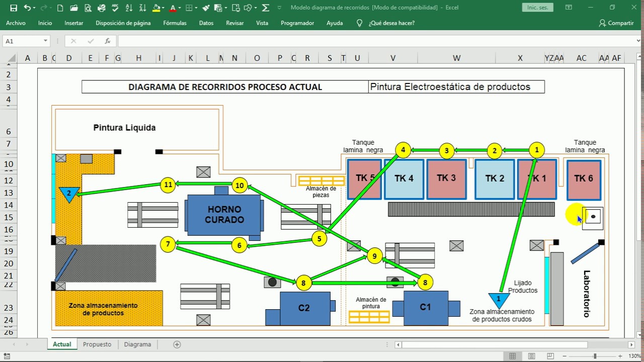Open the font color dropdown arrow
Screen dimensions: 644x362
(180, 8)
